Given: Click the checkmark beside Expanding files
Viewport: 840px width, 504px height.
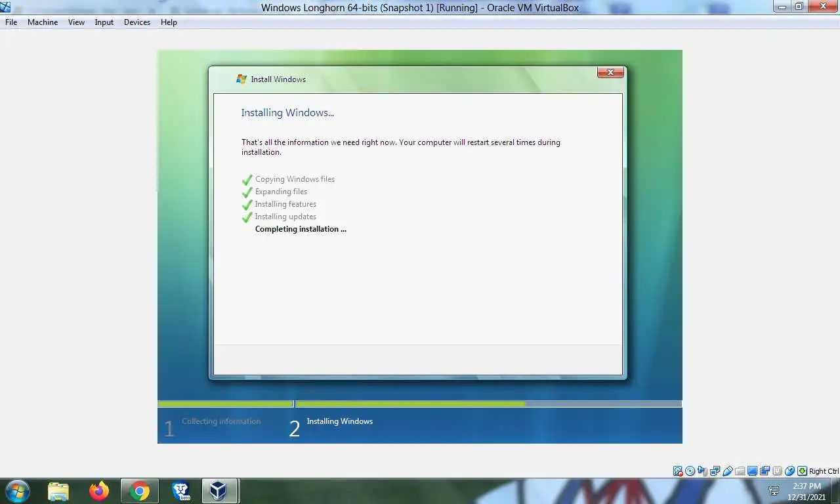Looking at the screenshot, I should (247, 192).
